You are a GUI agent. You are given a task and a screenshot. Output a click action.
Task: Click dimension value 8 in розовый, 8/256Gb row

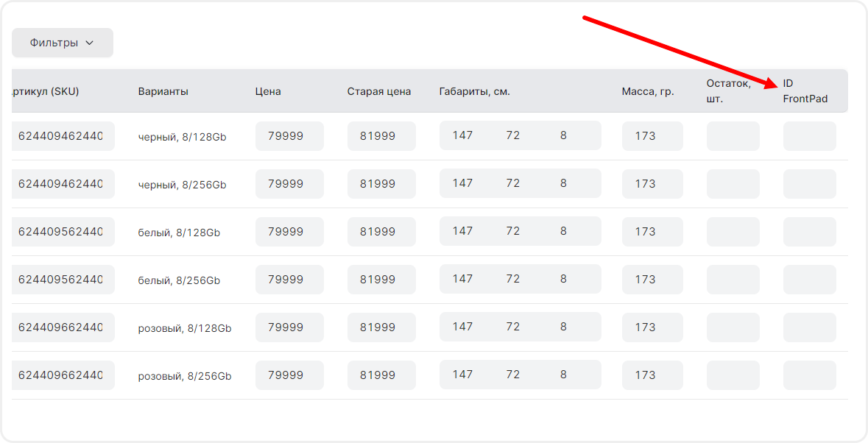(563, 375)
